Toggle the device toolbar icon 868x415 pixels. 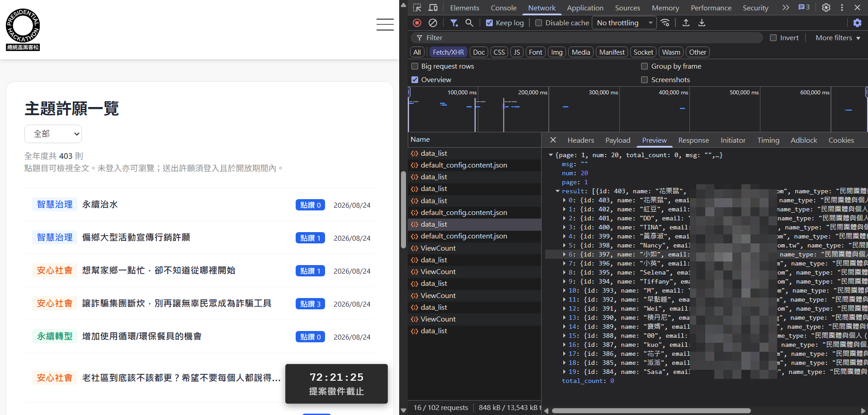[x=433, y=8]
